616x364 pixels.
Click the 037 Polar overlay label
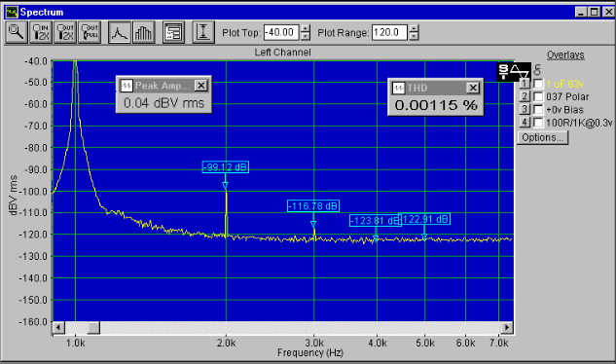pyautogui.click(x=567, y=96)
